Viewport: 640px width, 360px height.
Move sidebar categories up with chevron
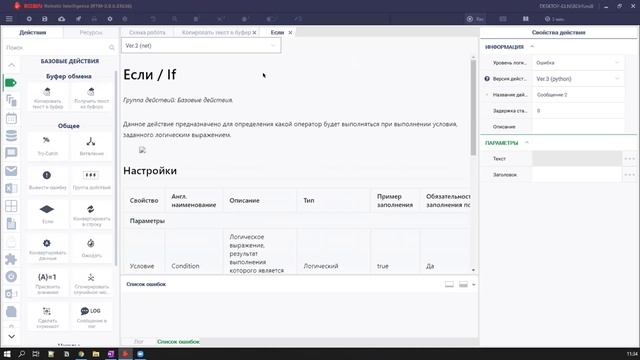tap(11, 65)
